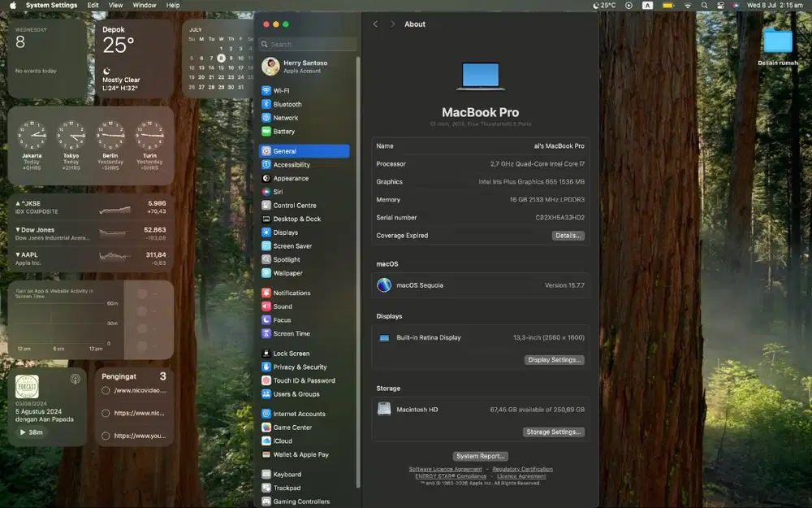This screenshot has width=812, height=508.
Task: Open the Siri settings icon
Action: tap(266, 192)
